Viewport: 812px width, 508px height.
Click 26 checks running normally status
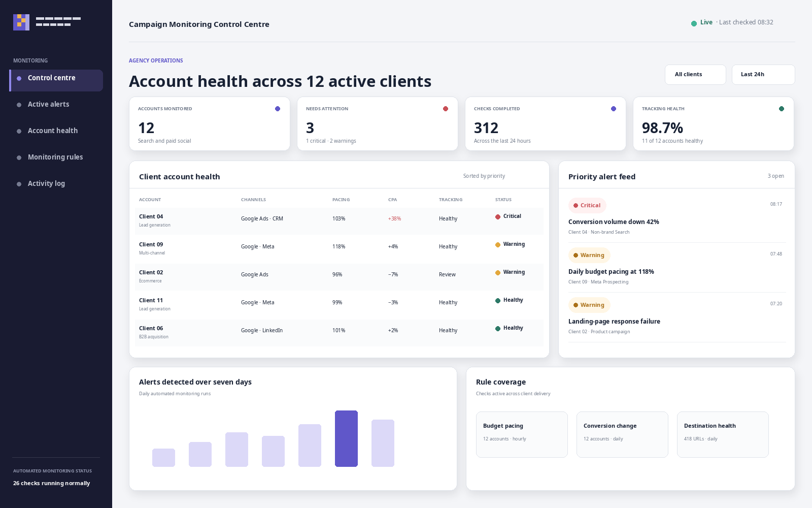click(51, 483)
